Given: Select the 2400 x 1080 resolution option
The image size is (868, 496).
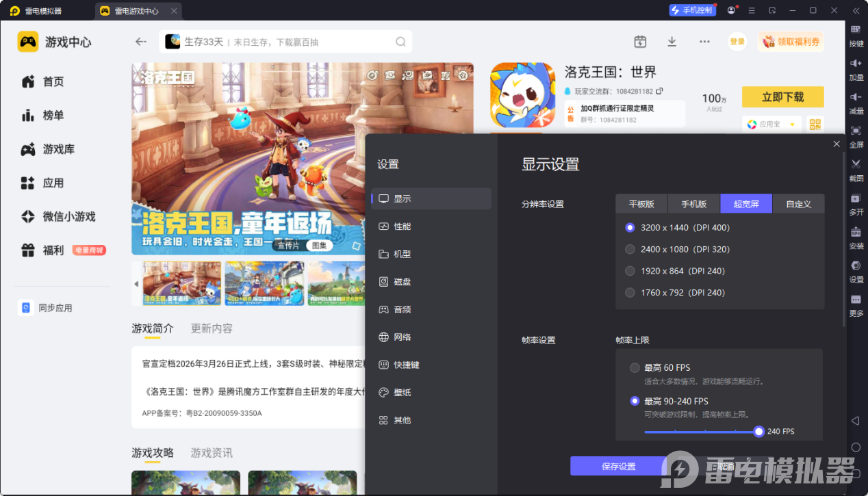Looking at the screenshot, I should pos(630,250).
